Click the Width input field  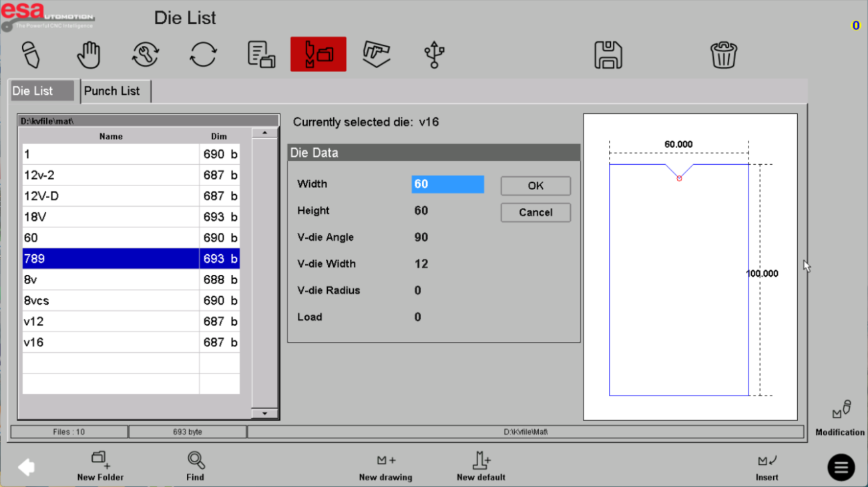tap(447, 184)
